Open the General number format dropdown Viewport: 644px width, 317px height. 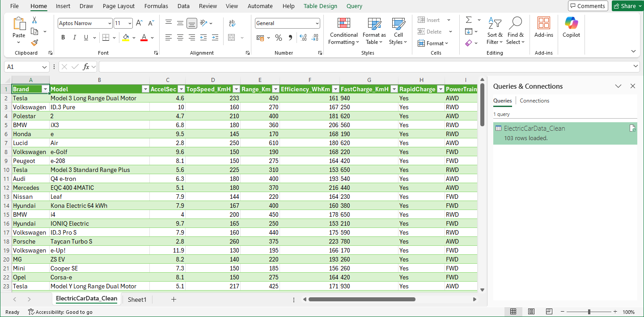pyautogui.click(x=317, y=23)
